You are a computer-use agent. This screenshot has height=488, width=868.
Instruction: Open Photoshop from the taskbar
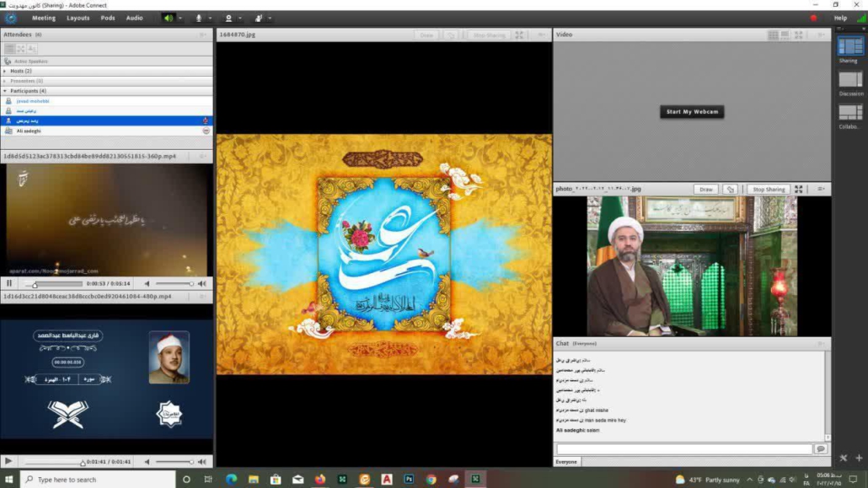(x=409, y=479)
